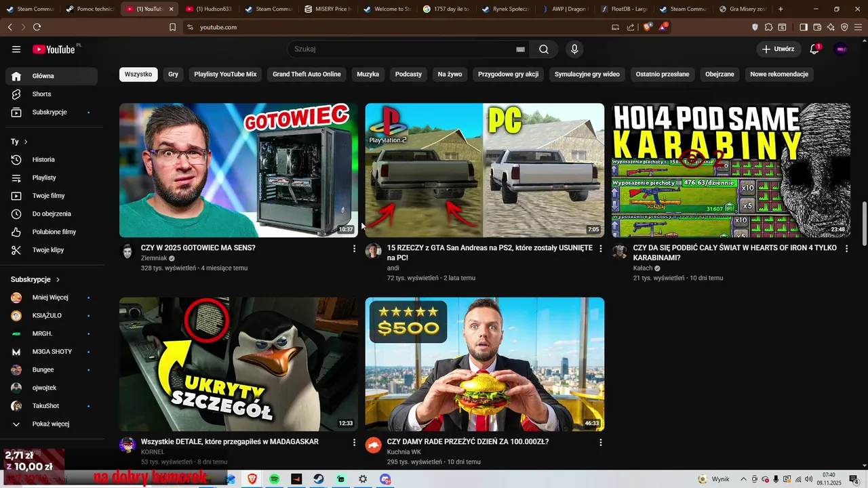The image size is (868, 488).
Task: Select Grand Theft Auto Online chip
Action: click(307, 74)
